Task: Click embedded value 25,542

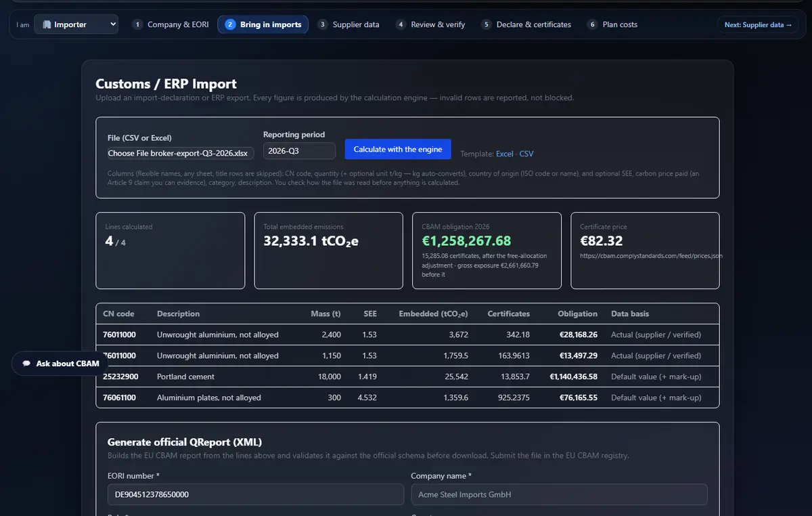Action: 456,377
